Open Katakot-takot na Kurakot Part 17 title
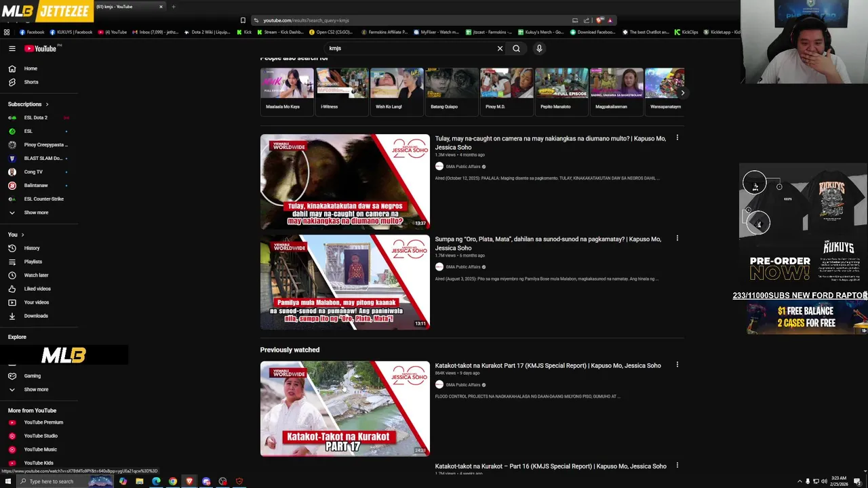This screenshot has height=488, width=868. tap(548, 366)
